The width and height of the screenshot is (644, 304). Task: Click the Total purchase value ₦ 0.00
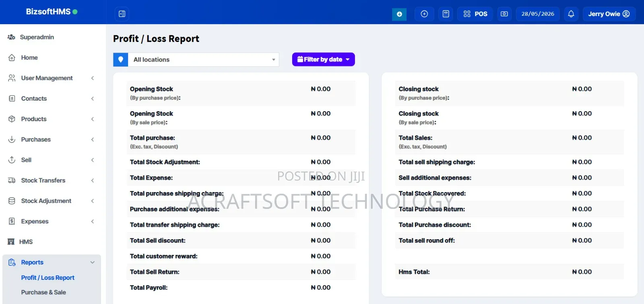(321, 138)
